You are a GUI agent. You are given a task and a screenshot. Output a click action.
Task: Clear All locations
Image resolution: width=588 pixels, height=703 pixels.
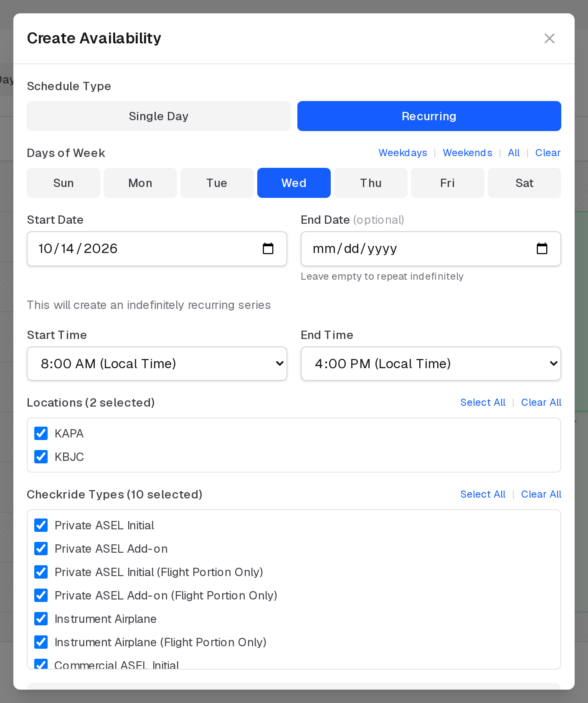[541, 402]
